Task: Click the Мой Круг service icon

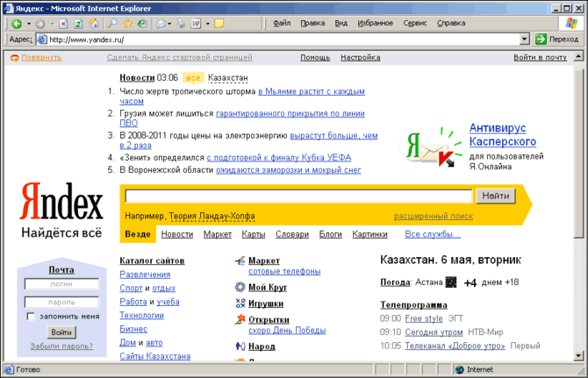Action: click(240, 287)
